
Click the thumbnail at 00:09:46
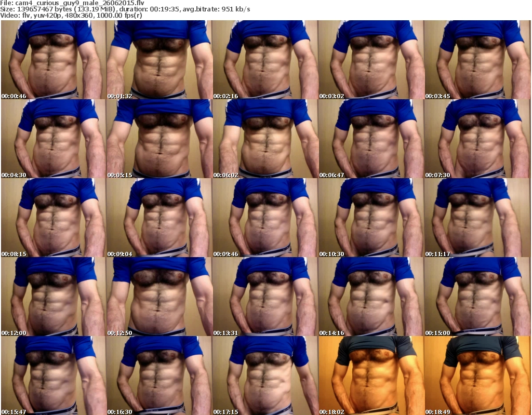pyautogui.click(x=265, y=218)
